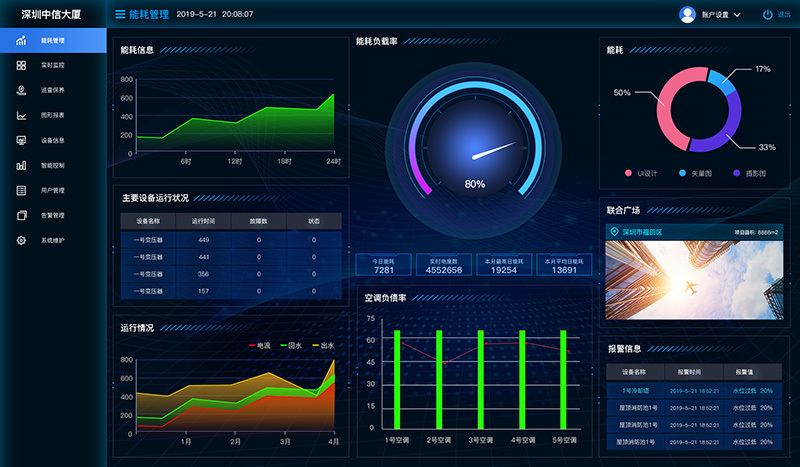This screenshot has height=467, width=800.
Task: Click the 本月最高日能耗 19254 stat card
Action: 504,265
